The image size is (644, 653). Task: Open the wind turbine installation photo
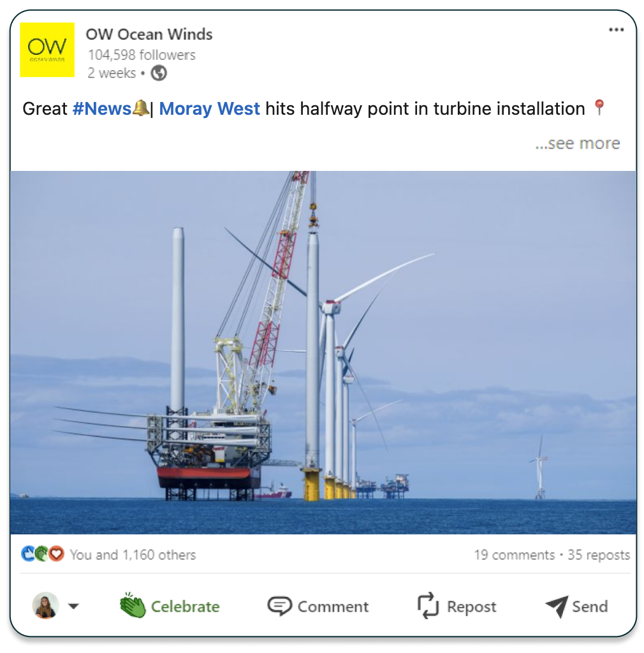[x=323, y=352]
